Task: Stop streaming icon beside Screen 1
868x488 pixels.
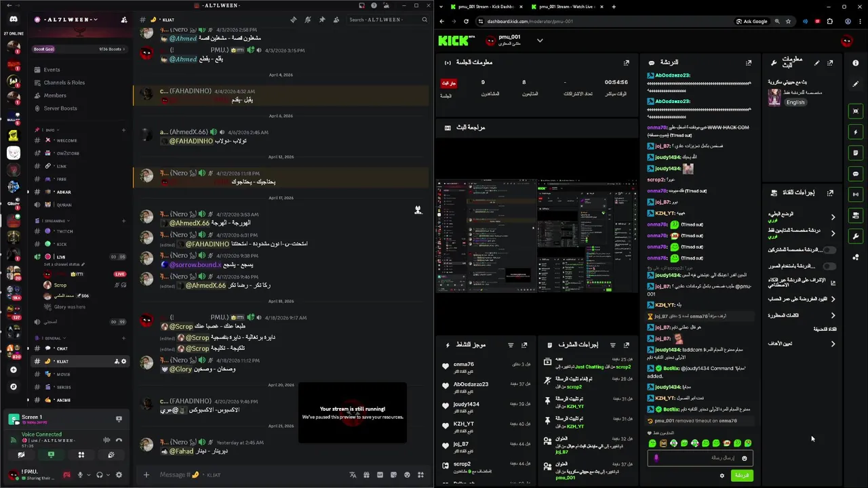Action: point(119,419)
